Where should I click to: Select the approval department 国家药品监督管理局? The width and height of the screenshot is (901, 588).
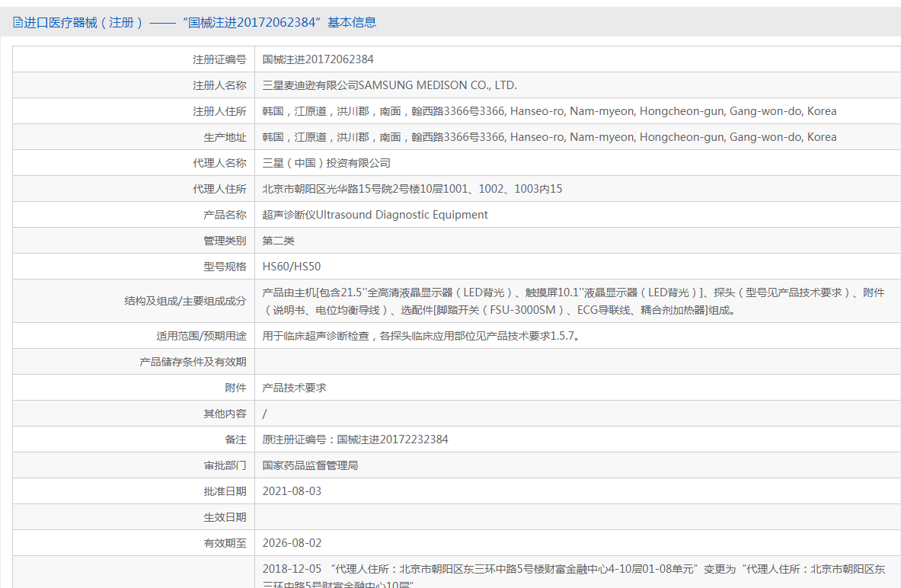click(310, 465)
